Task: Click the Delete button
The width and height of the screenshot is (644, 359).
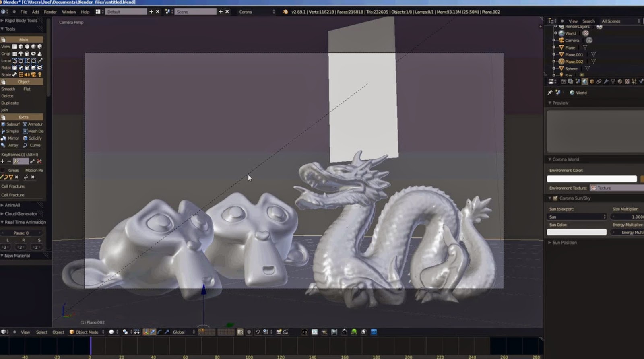Action: click(x=7, y=96)
